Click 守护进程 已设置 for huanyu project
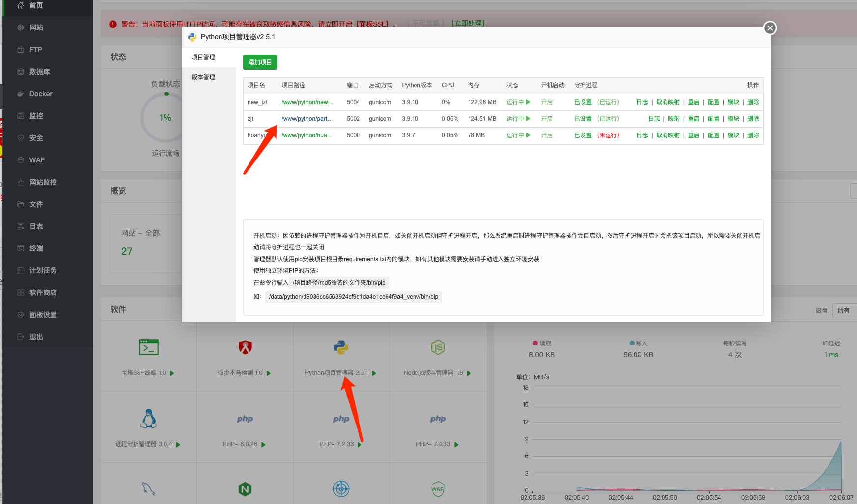 [583, 135]
